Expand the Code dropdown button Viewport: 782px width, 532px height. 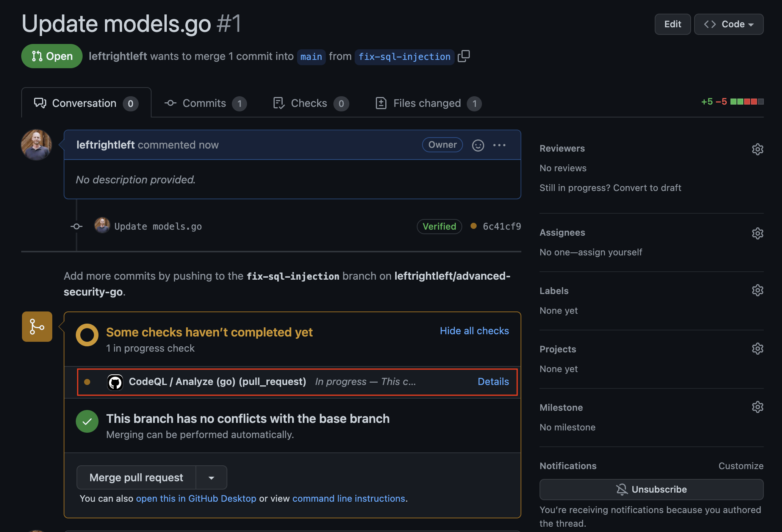tap(728, 24)
